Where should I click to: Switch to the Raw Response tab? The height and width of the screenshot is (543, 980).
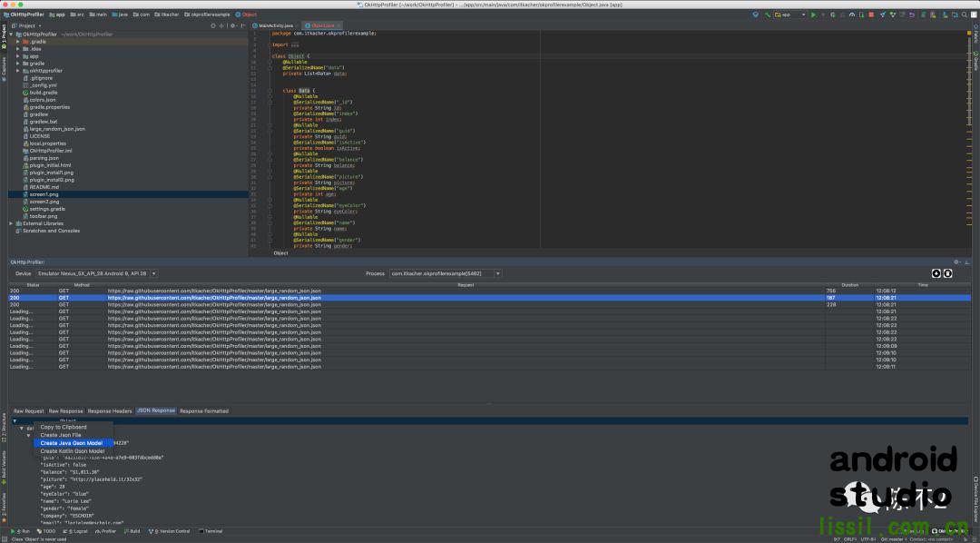pos(65,411)
